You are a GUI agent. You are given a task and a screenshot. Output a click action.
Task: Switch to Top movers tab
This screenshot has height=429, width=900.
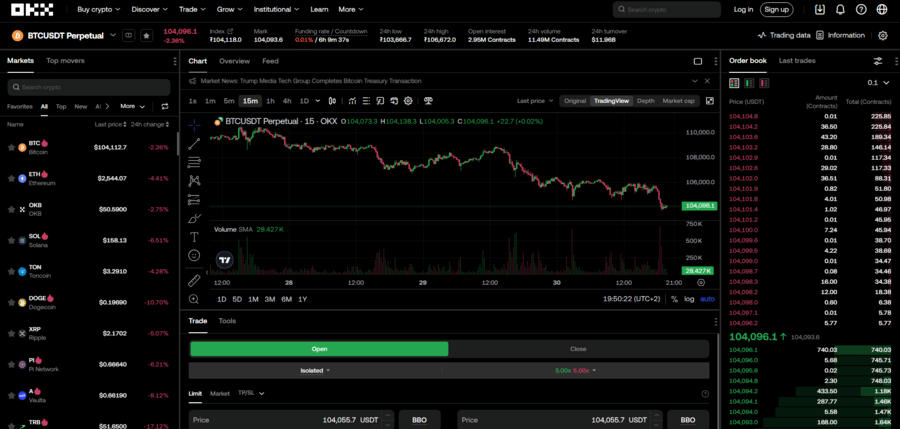65,60
